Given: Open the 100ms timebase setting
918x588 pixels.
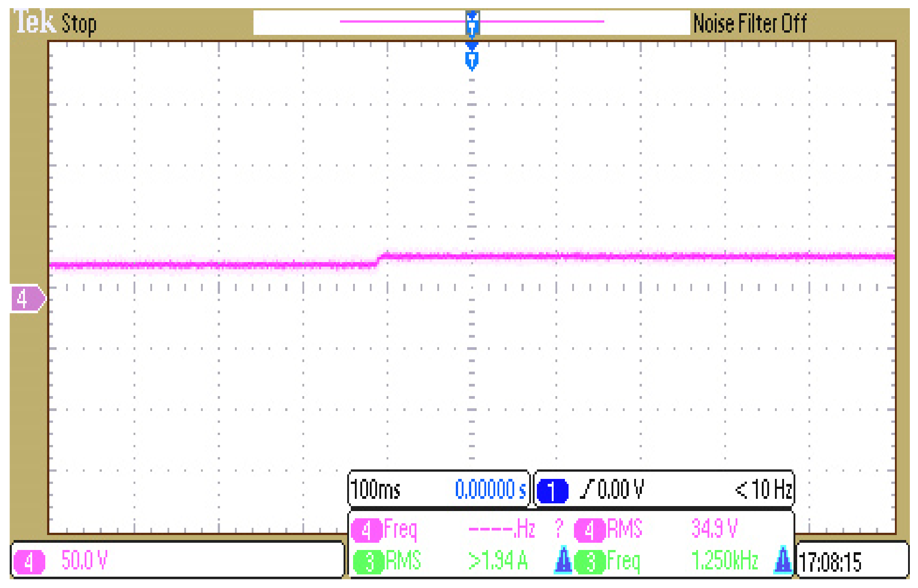Looking at the screenshot, I should click(376, 490).
